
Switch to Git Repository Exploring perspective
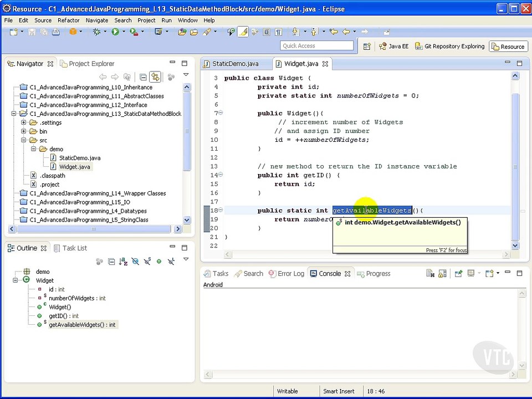point(450,46)
